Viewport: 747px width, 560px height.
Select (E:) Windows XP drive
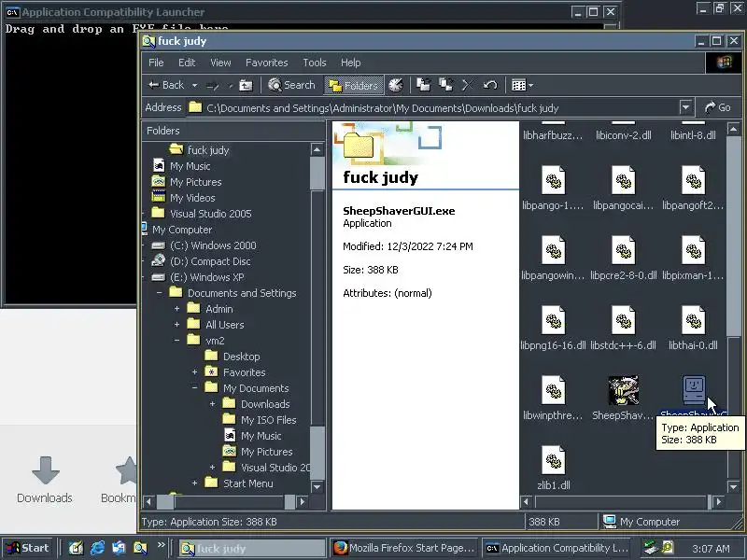(x=206, y=277)
